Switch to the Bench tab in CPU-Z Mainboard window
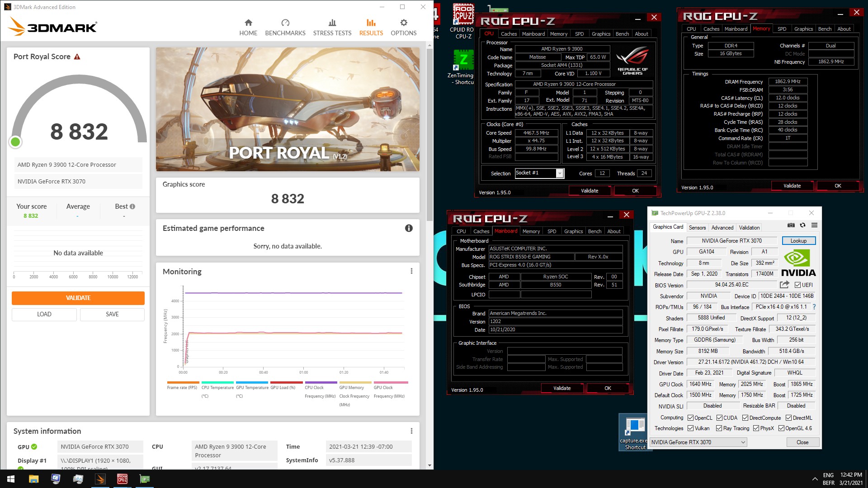The image size is (868, 488). 594,231
